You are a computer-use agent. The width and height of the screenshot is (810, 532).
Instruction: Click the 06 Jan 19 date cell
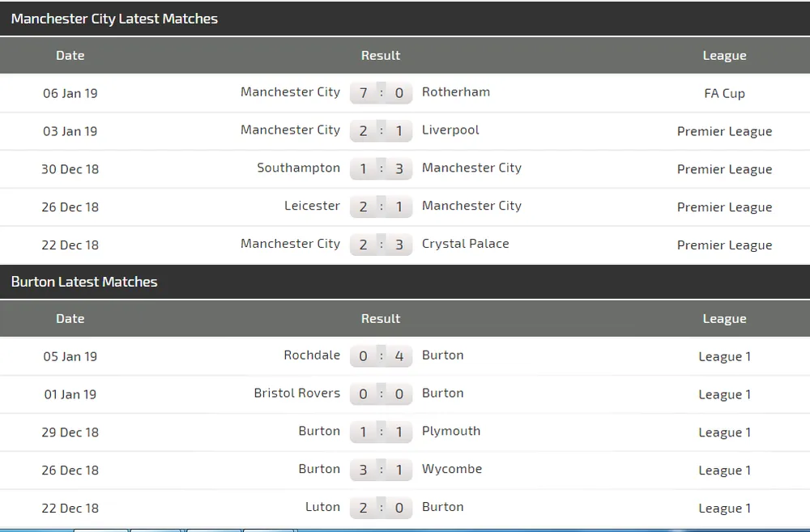[x=70, y=93]
